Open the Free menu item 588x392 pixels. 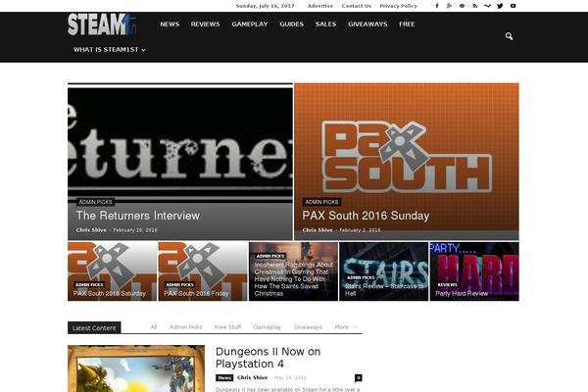[407, 24]
